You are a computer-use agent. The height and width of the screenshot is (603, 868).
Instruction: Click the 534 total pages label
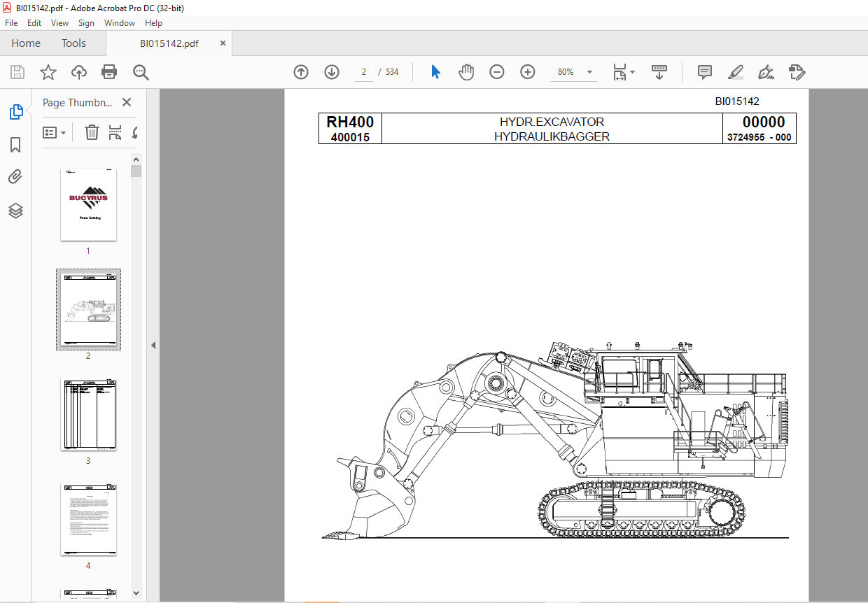click(x=392, y=72)
